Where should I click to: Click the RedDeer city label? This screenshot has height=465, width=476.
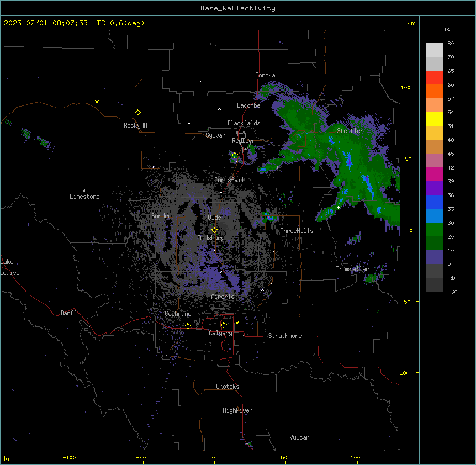(x=243, y=141)
